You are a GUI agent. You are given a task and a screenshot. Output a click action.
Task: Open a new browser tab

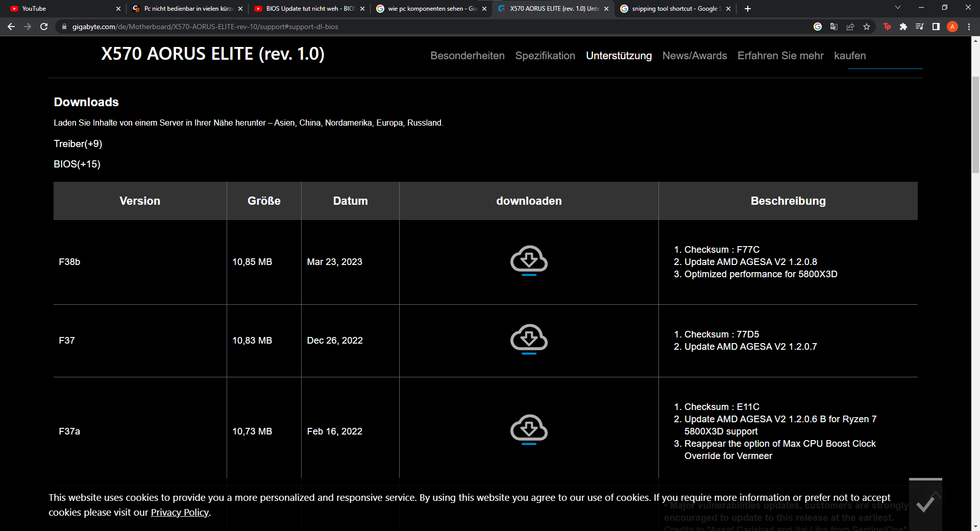tap(748, 9)
